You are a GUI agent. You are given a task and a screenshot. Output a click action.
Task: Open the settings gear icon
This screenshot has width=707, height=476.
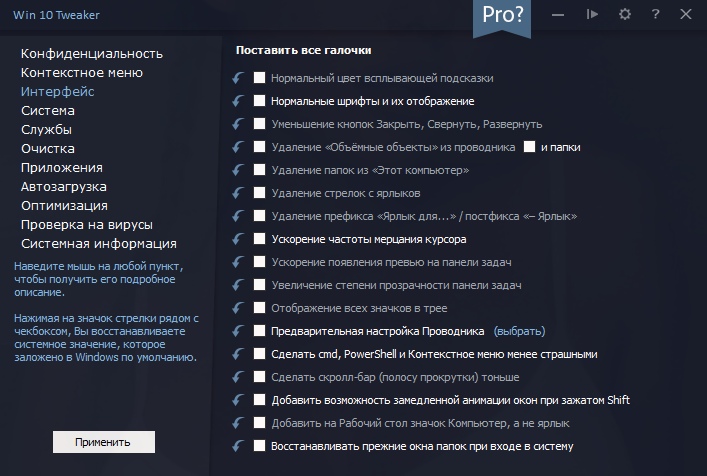pyautogui.click(x=625, y=15)
